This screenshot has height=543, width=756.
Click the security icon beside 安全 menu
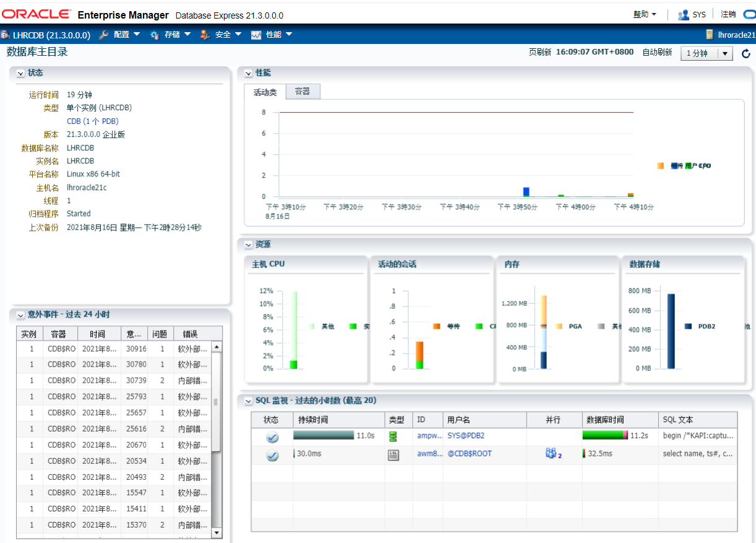tap(204, 35)
